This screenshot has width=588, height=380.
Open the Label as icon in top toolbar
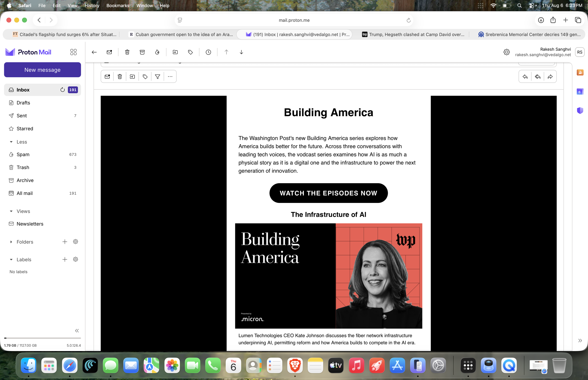click(190, 52)
